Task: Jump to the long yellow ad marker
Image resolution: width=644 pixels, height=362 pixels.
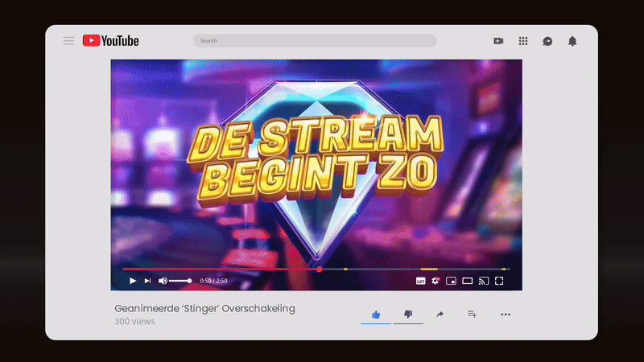Action: pyautogui.click(x=429, y=269)
